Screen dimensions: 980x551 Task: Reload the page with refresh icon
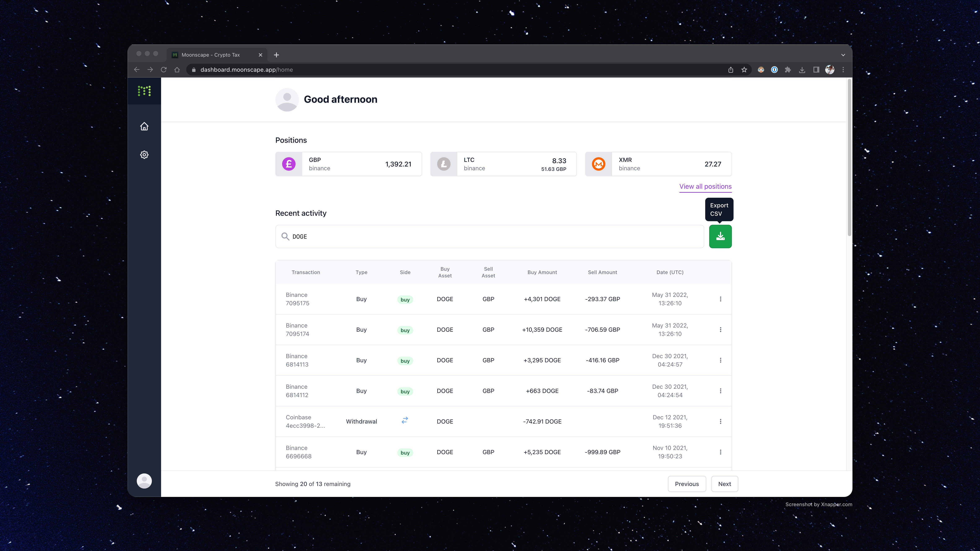pyautogui.click(x=164, y=70)
